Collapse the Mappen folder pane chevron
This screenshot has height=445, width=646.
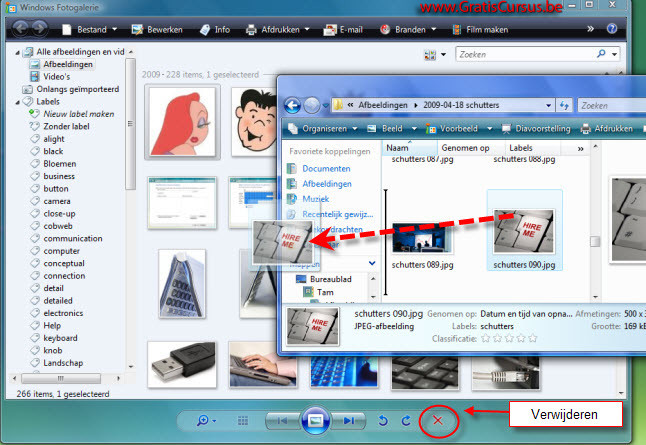(372, 263)
